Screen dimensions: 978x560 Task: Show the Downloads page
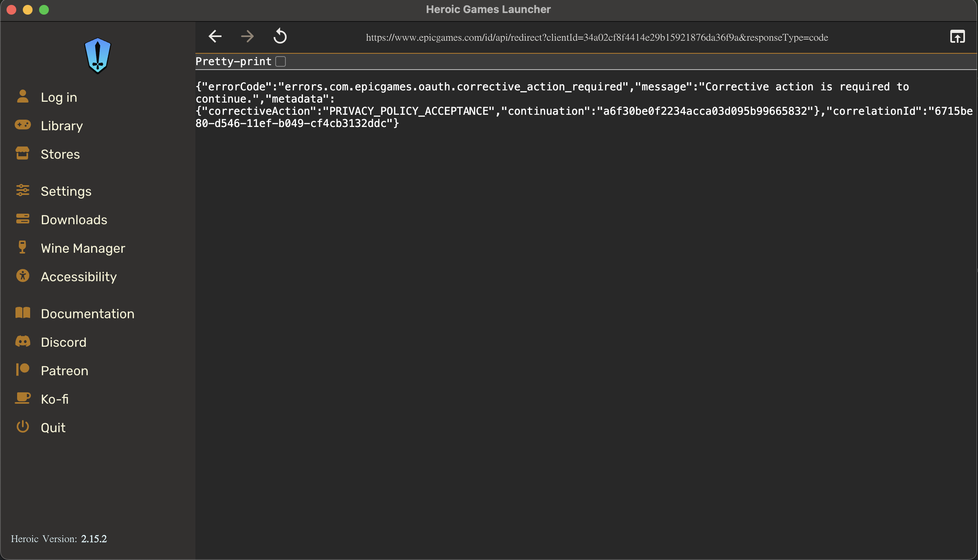74,220
